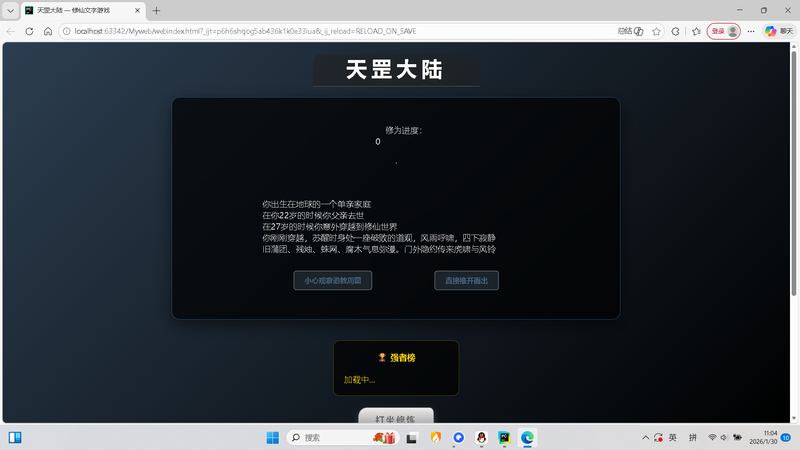Open the Wi-Fi network tray icon

click(712, 437)
